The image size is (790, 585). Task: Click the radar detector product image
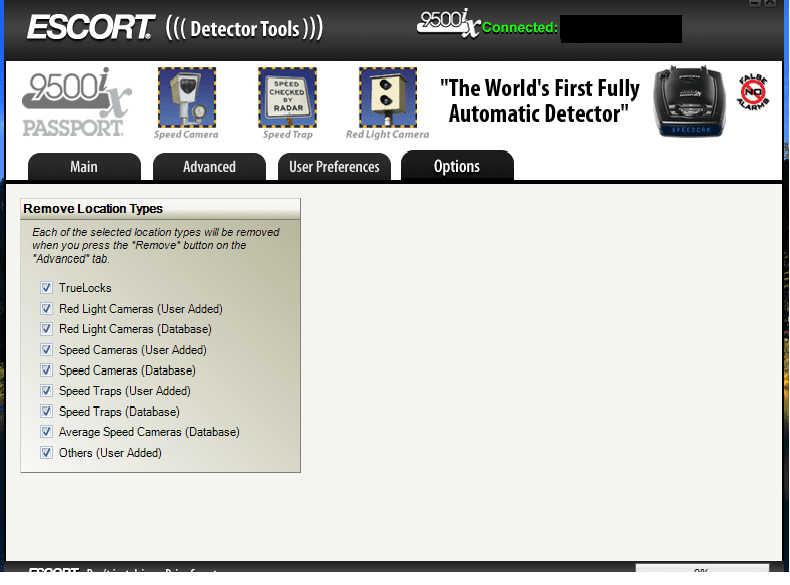(690, 101)
